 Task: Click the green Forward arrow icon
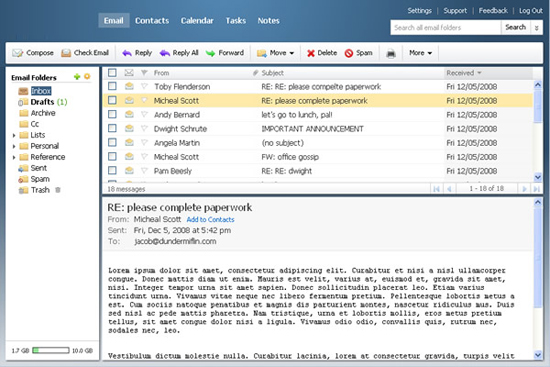(x=210, y=53)
